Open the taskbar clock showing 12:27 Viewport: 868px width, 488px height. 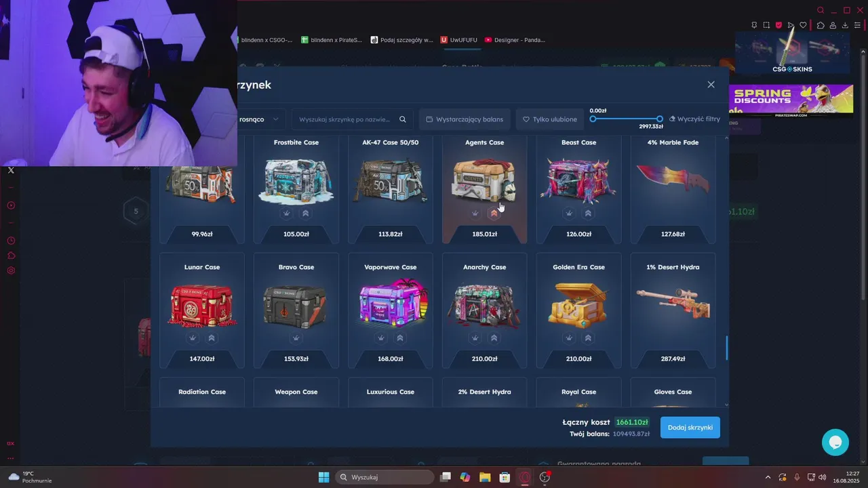(846, 477)
